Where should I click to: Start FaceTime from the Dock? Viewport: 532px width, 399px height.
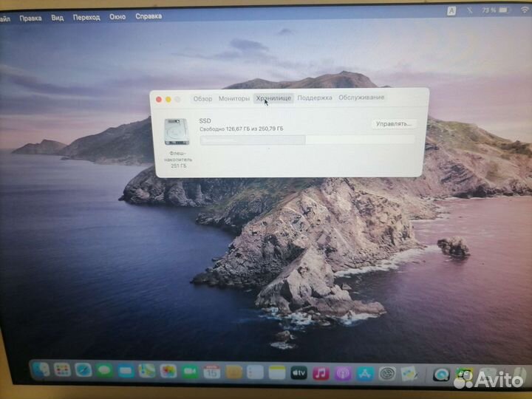coord(190,372)
